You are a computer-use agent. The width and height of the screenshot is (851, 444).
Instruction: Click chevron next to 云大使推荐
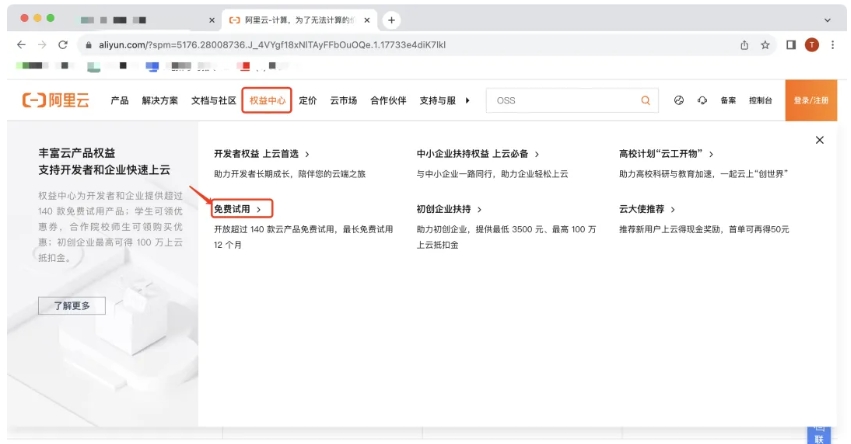coord(673,210)
